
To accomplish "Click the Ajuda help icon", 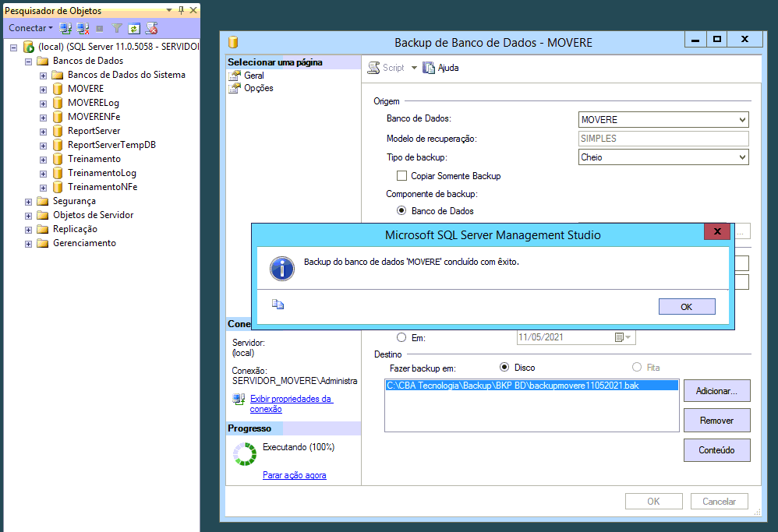I will point(429,68).
